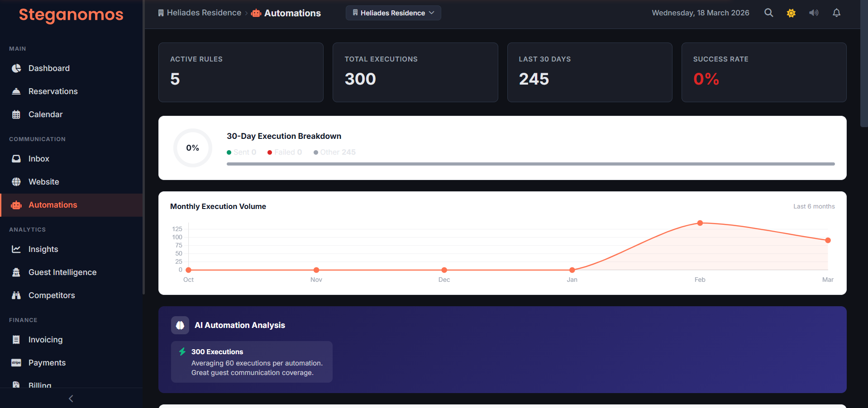Mute sound using the speaker icon
868x408 pixels.
pos(814,13)
